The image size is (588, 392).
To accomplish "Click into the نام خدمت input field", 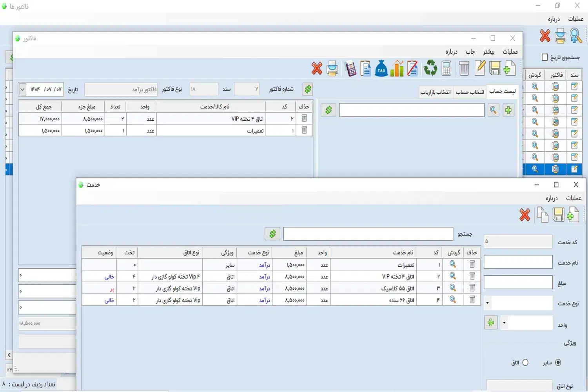I will click(x=518, y=262).
